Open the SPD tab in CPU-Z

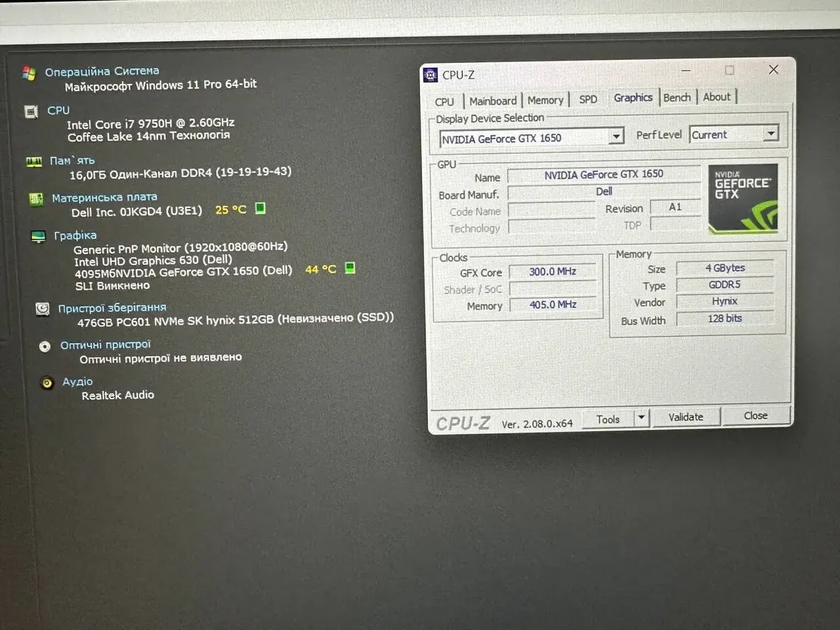pos(588,99)
